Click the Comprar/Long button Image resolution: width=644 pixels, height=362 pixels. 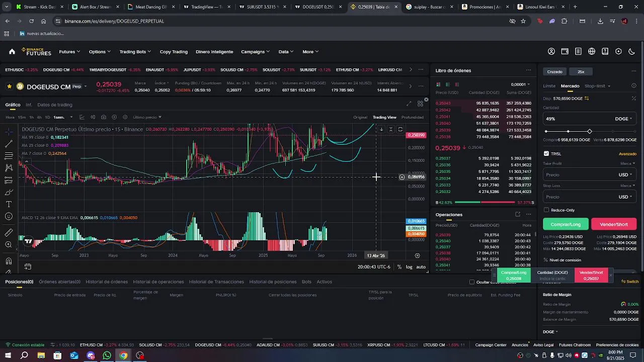[566, 224]
